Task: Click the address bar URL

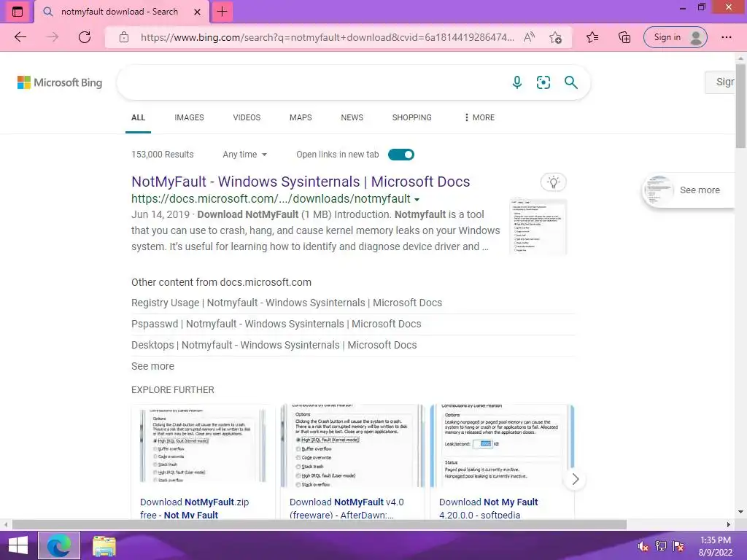Action: click(328, 37)
